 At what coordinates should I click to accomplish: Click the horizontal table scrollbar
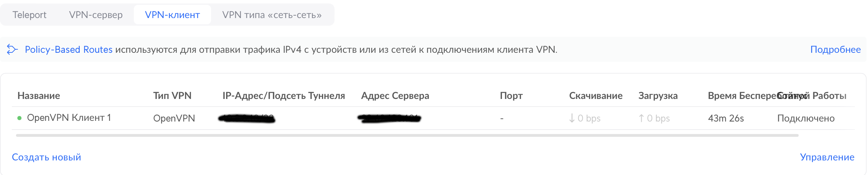[x=407, y=135]
